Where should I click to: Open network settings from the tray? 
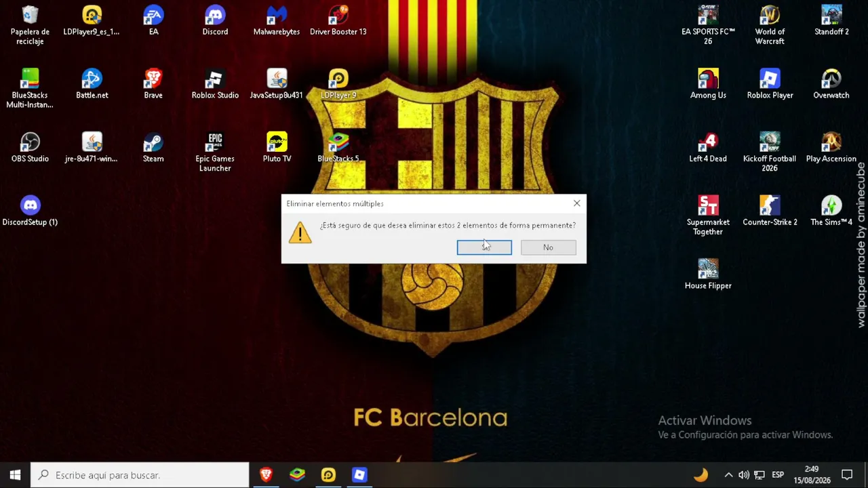click(759, 475)
